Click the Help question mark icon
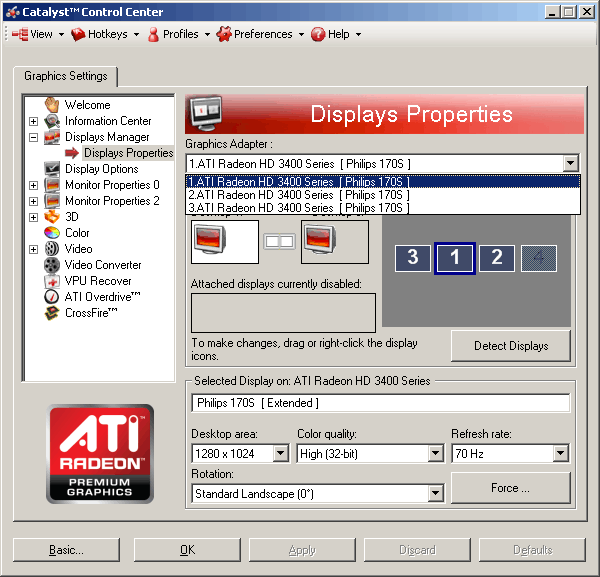This screenshot has height=577, width=600. pyautogui.click(x=318, y=34)
